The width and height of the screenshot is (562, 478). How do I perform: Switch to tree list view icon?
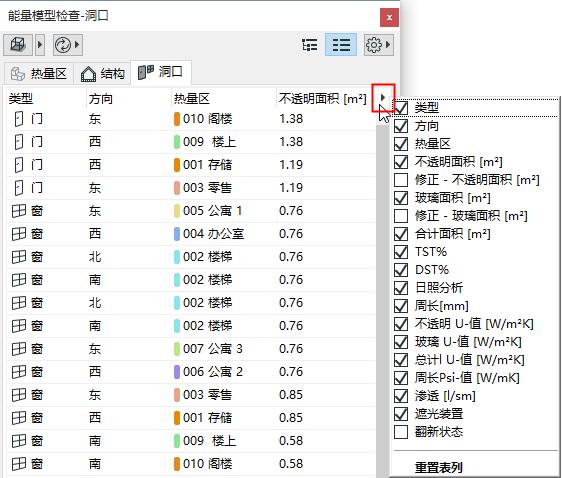pos(309,45)
